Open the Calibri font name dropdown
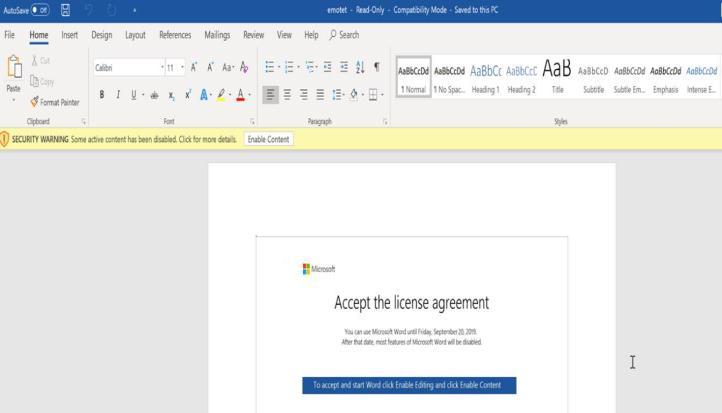722x413 pixels. click(x=162, y=68)
